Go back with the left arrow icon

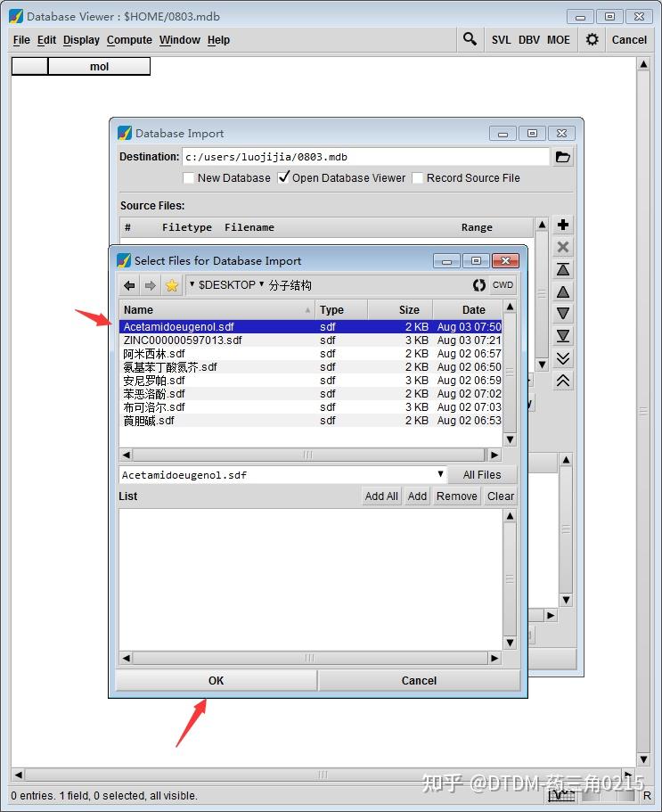click(129, 285)
